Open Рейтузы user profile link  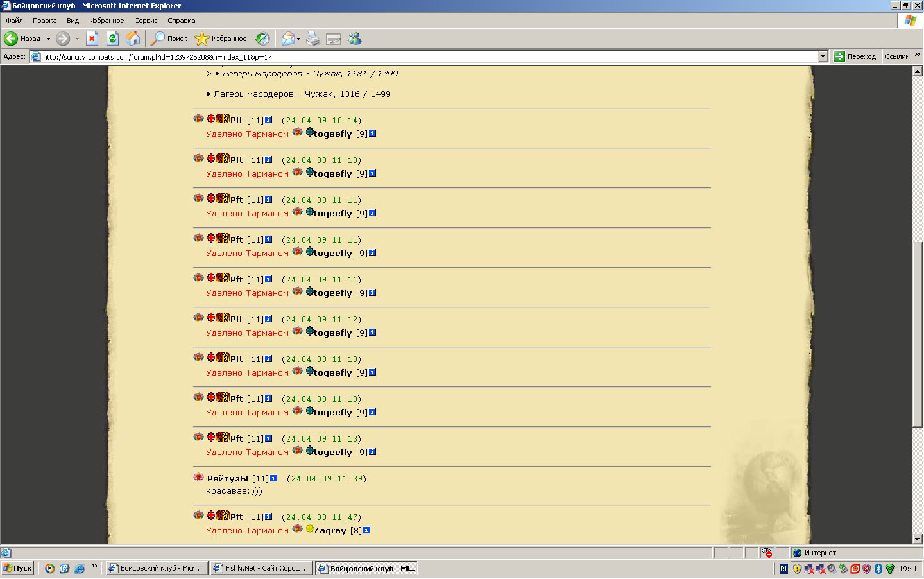click(x=228, y=478)
